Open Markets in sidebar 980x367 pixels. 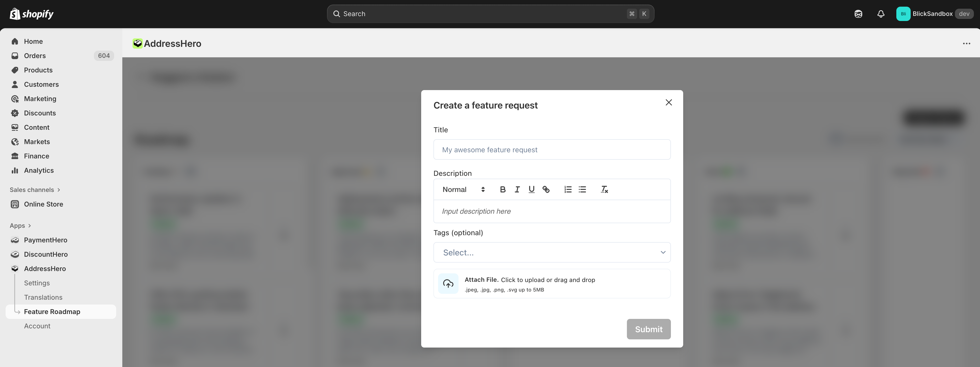pos(61,142)
